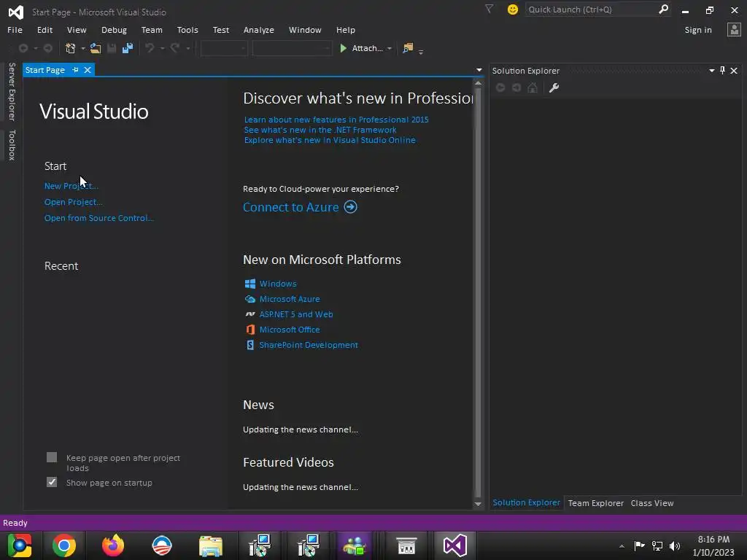Open the Redo history dropdown arrow
747x560 pixels.
[x=187, y=49]
